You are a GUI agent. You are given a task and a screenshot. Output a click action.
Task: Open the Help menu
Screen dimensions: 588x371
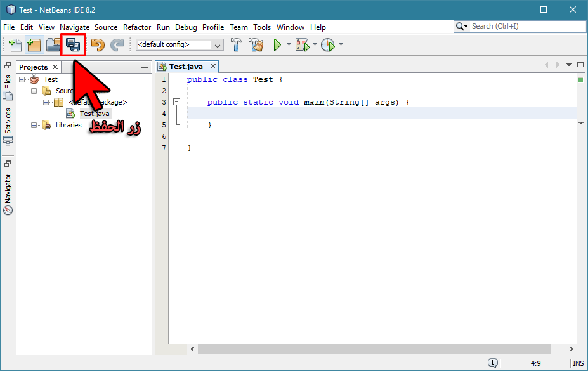click(x=318, y=27)
